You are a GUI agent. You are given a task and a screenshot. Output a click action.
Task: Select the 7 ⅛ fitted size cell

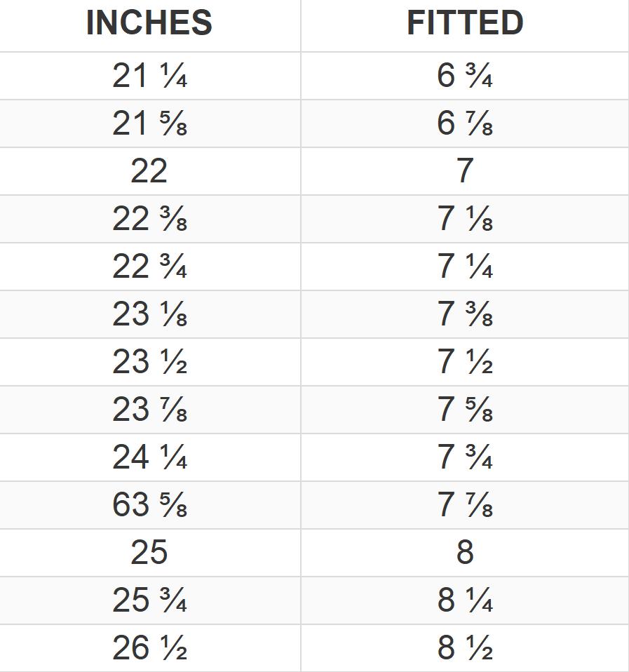(465, 219)
